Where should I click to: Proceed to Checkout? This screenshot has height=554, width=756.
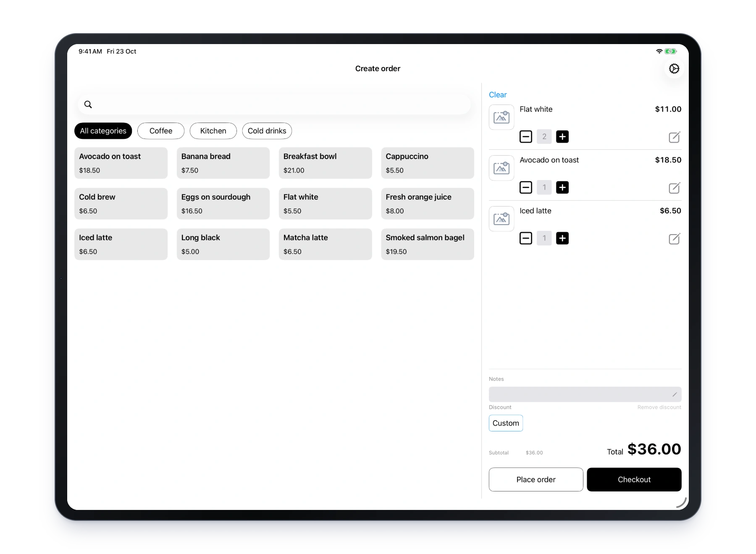click(x=634, y=479)
